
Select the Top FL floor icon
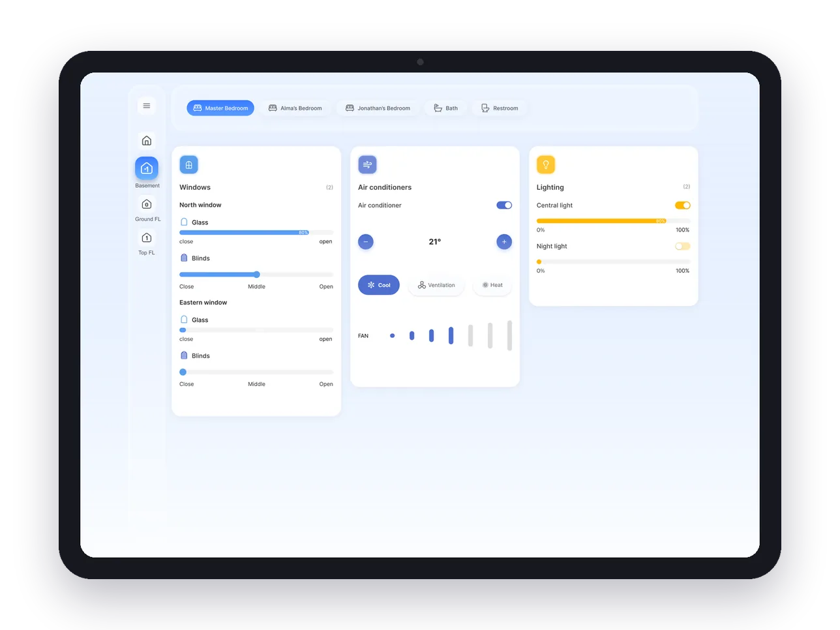pos(147,237)
